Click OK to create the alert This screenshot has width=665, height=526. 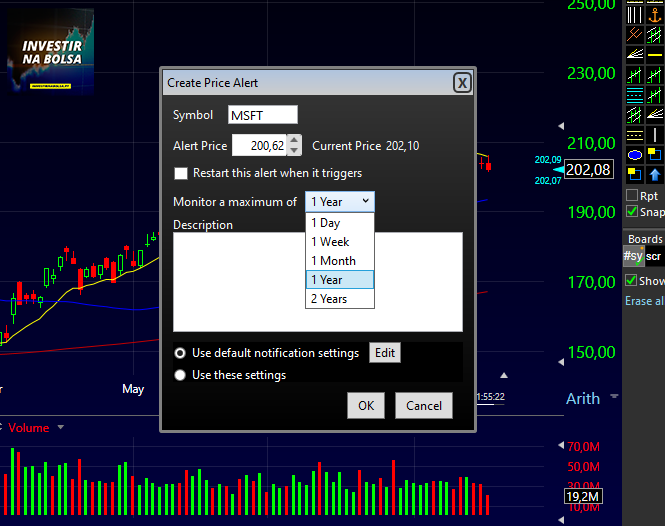[x=366, y=406]
